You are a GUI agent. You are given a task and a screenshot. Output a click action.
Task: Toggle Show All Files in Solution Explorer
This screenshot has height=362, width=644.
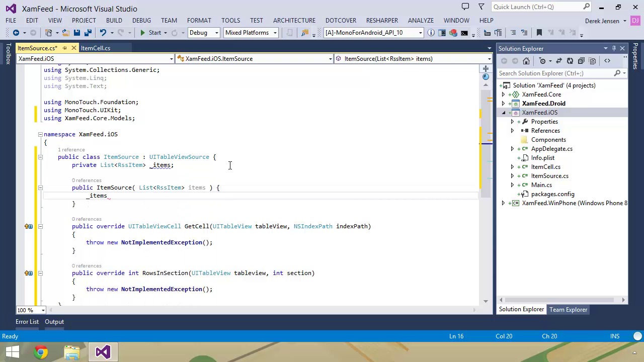pos(592,61)
